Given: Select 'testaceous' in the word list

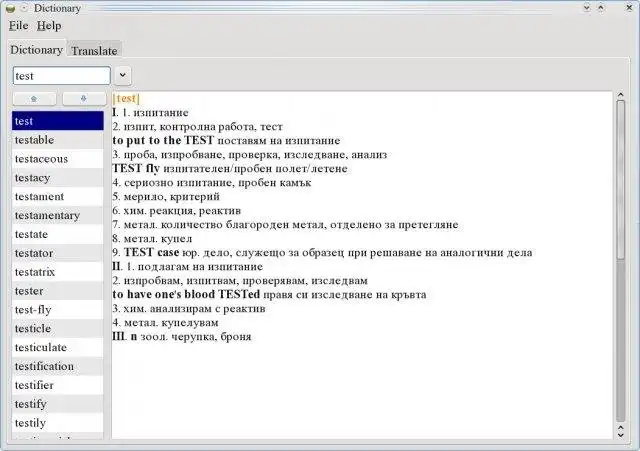Looking at the screenshot, I should point(58,159).
